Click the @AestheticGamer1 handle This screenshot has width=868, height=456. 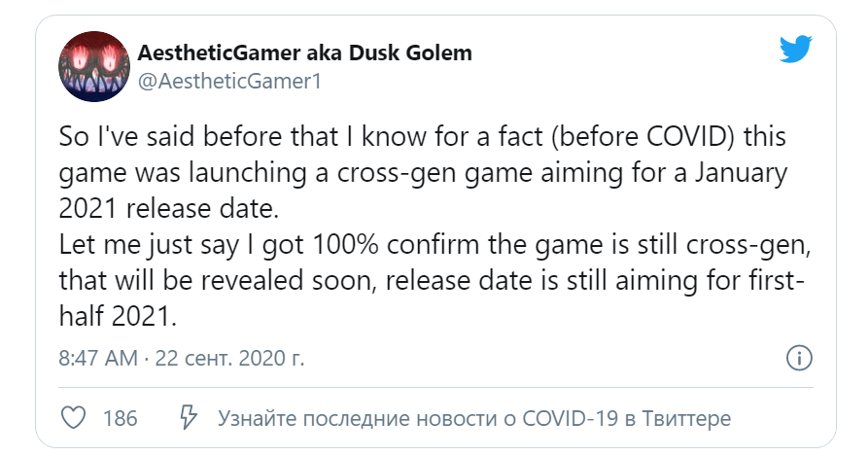230,82
